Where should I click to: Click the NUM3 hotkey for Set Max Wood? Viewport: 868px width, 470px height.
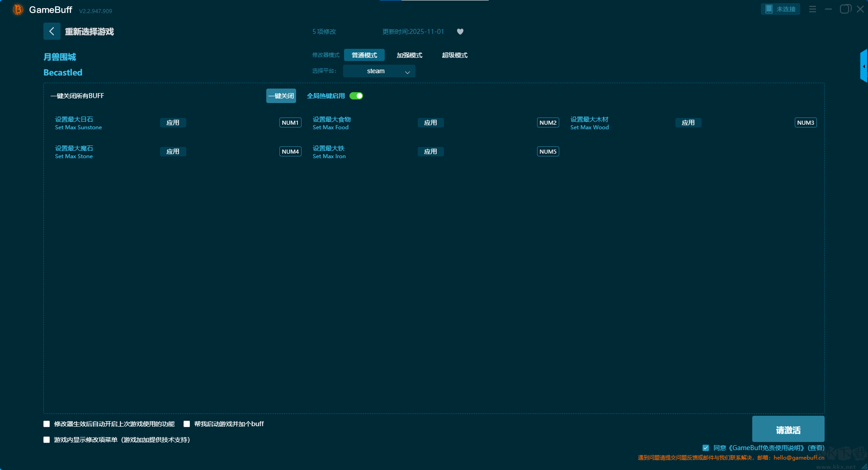pos(806,122)
